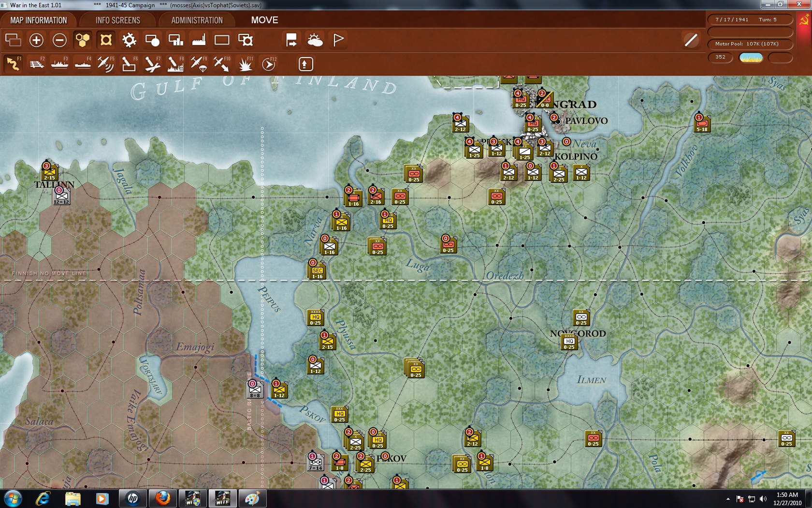The width and height of the screenshot is (812, 508).
Task: Select the F9 airborne drop mission icon
Action: pyautogui.click(x=199, y=63)
